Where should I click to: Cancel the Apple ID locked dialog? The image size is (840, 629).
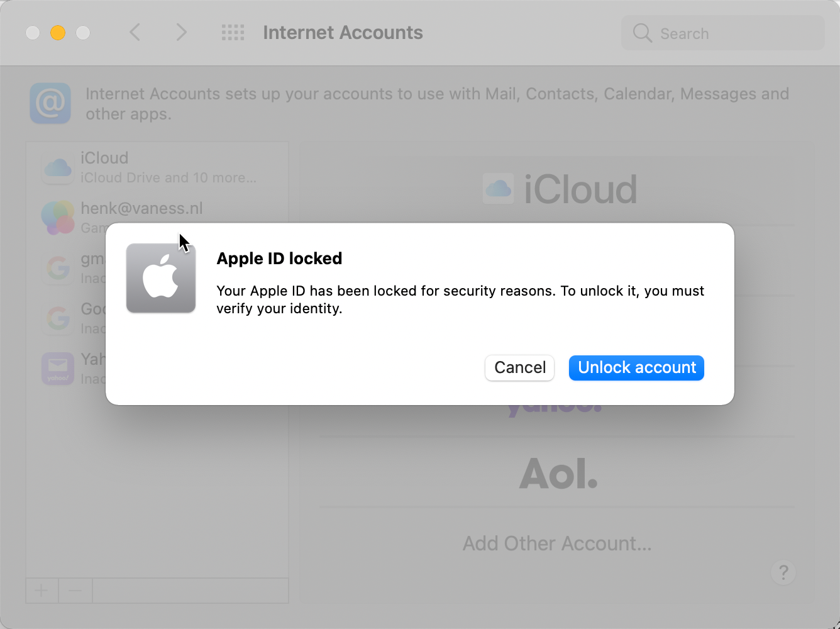(519, 368)
